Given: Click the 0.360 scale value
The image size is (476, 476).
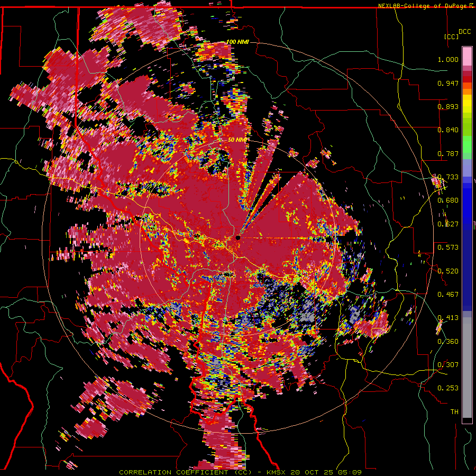Looking at the screenshot, I should tap(448, 342).
